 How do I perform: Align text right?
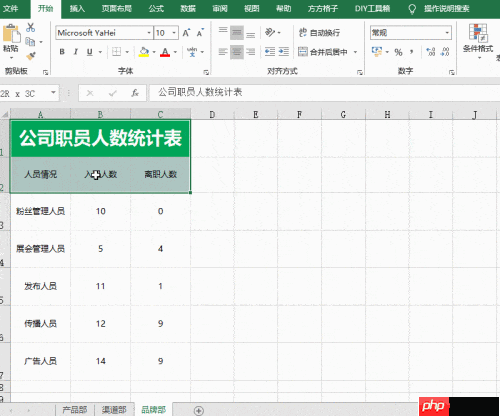pyautogui.click(x=251, y=52)
